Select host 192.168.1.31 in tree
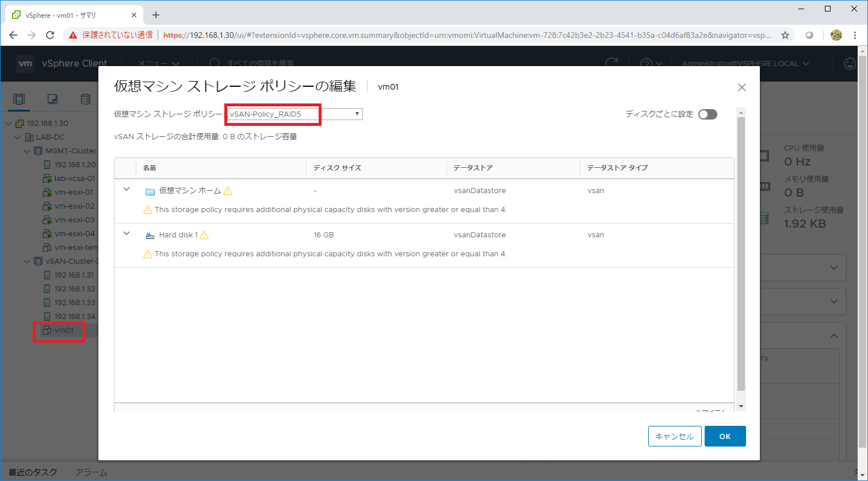This screenshot has width=868, height=481. click(x=75, y=275)
